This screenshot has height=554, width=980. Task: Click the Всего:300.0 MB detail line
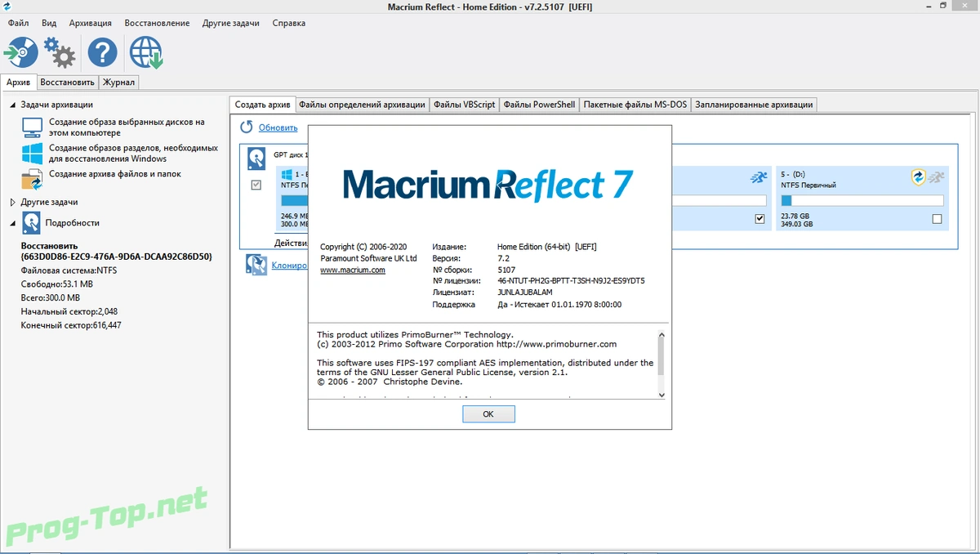pos(51,297)
